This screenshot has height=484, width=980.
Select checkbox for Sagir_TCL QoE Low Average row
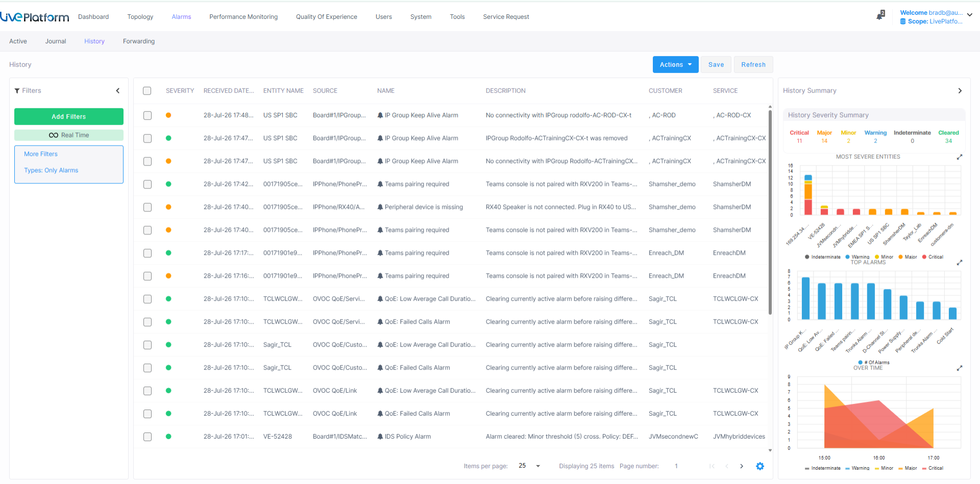click(148, 345)
